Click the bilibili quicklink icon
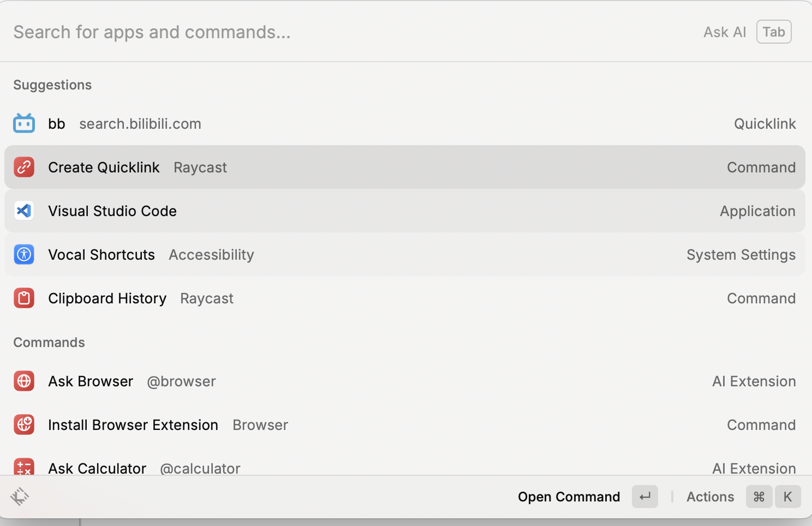812x526 pixels. pyautogui.click(x=24, y=124)
